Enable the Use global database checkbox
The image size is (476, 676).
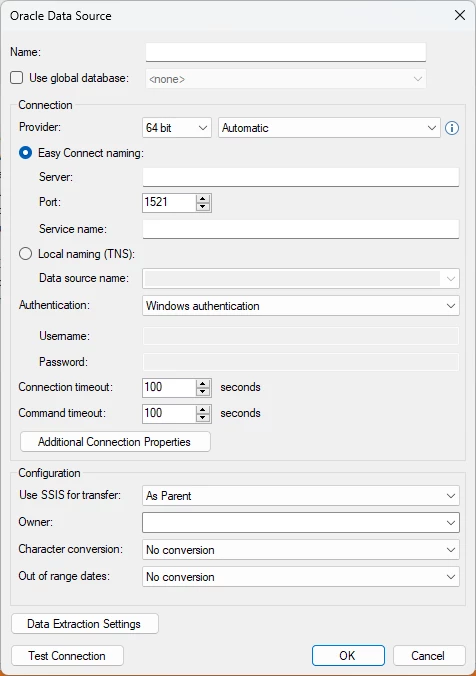pos(17,78)
